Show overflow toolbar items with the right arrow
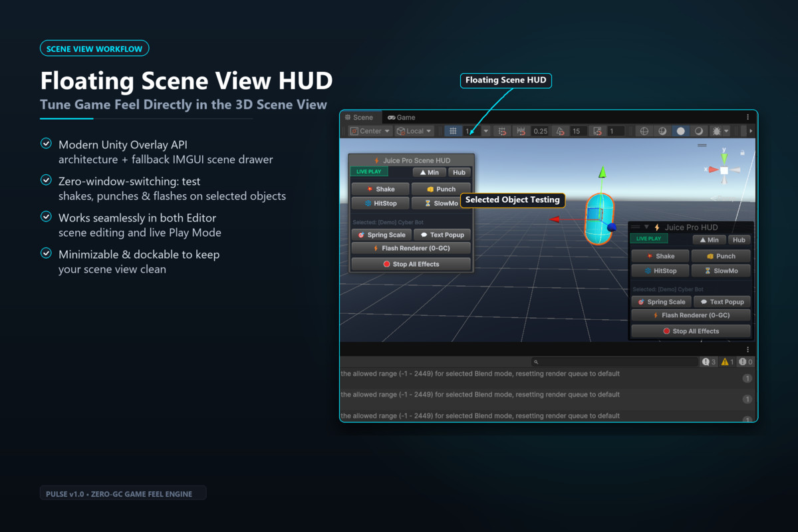This screenshot has width=798, height=532. coord(751,131)
